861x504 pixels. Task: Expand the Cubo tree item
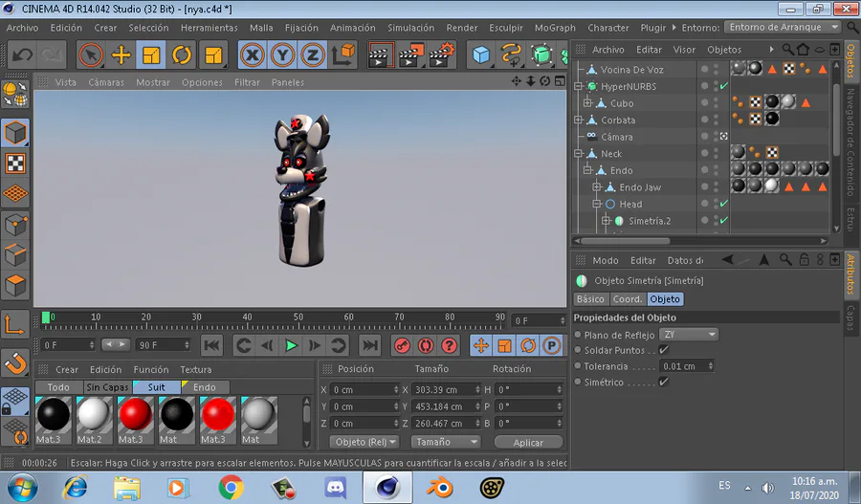[x=587, y=103]
